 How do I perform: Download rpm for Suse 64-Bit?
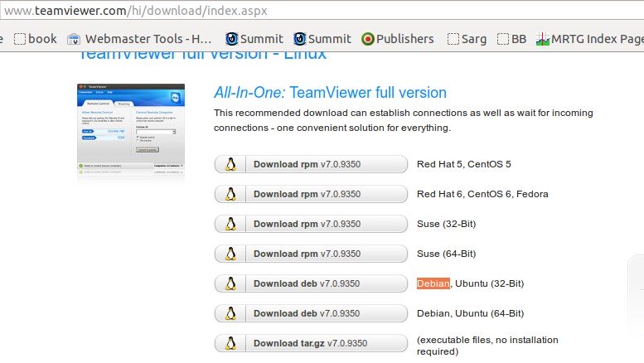[x=311, y=254]
